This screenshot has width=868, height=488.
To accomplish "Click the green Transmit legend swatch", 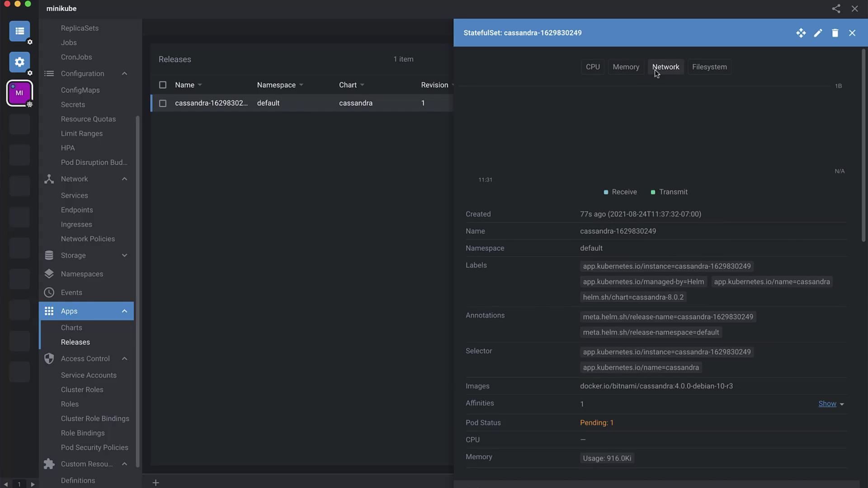I will click(653, 192).
